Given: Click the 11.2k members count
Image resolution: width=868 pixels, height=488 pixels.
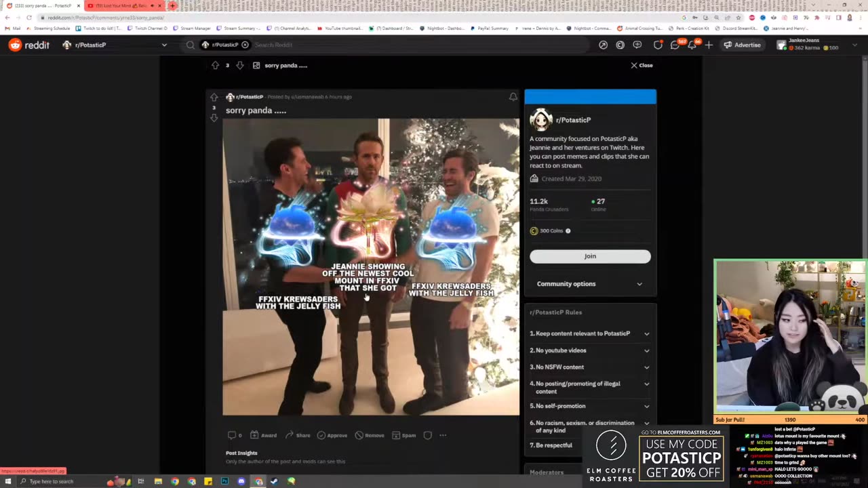Looking at the screenshot, I should pyautogui.click(x=538, y=201).
